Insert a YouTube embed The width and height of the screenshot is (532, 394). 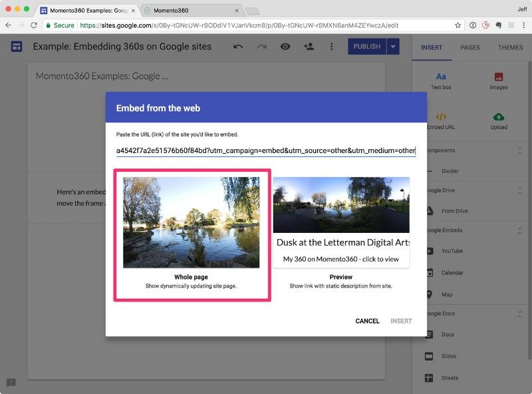pos(452,251)
